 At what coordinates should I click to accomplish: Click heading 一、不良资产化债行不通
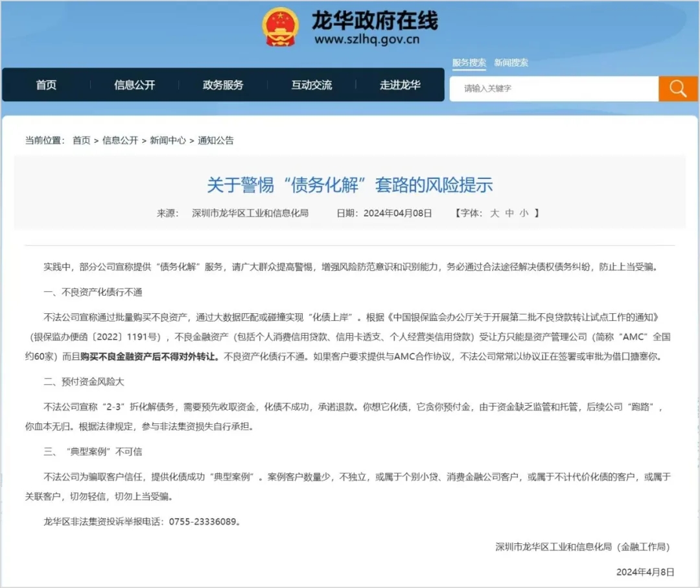(93, 292)
